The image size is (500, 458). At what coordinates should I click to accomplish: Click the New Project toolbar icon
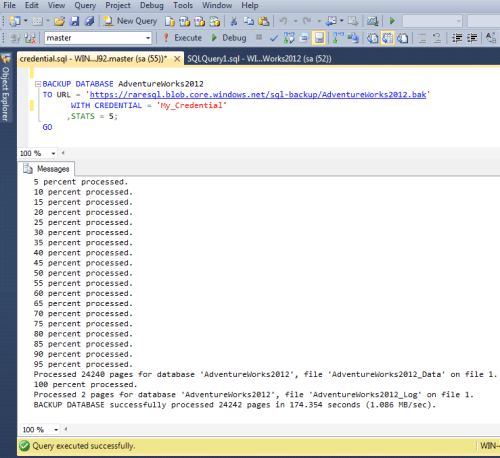[15, 21]
